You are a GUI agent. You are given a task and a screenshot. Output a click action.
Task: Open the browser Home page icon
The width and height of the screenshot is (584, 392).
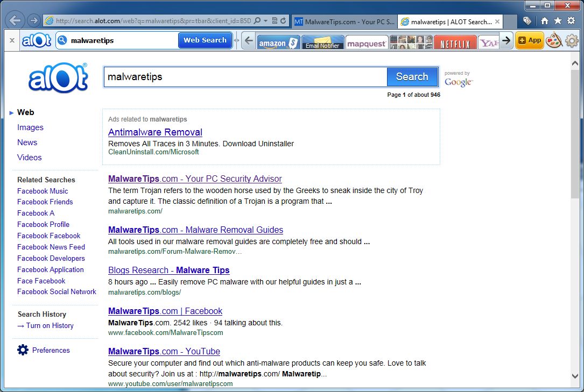[x=545, y=21]
